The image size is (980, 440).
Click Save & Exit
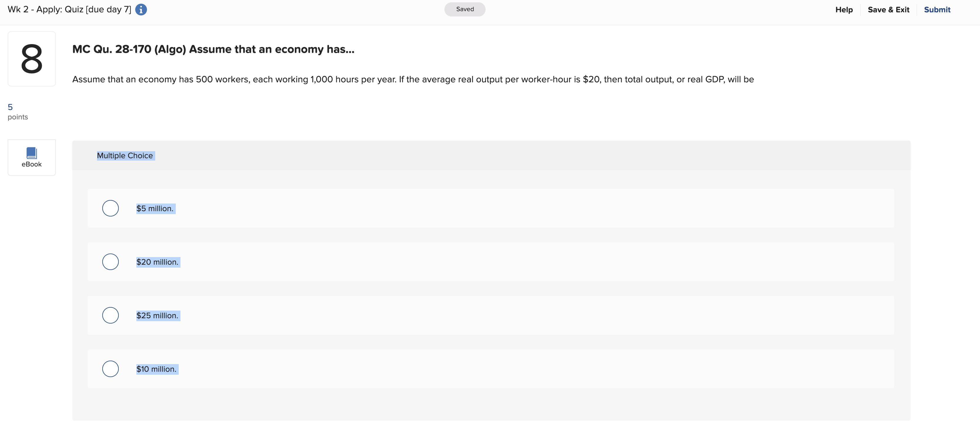[888, 10]
